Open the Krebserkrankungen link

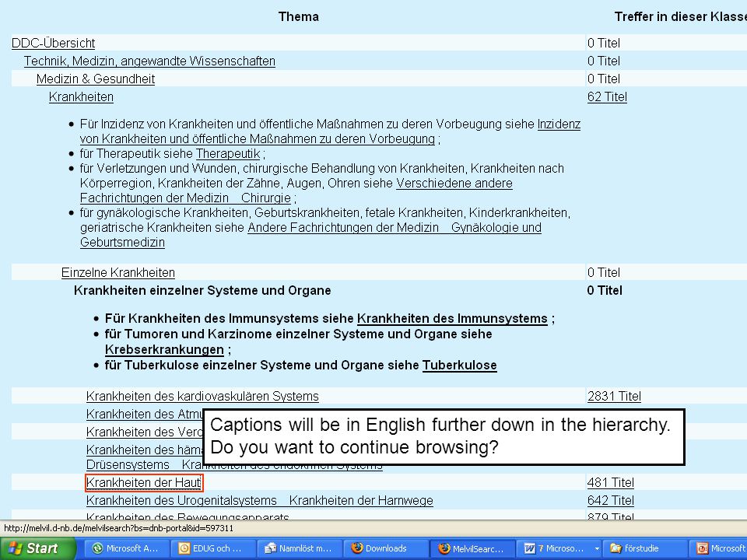(164, 349)
